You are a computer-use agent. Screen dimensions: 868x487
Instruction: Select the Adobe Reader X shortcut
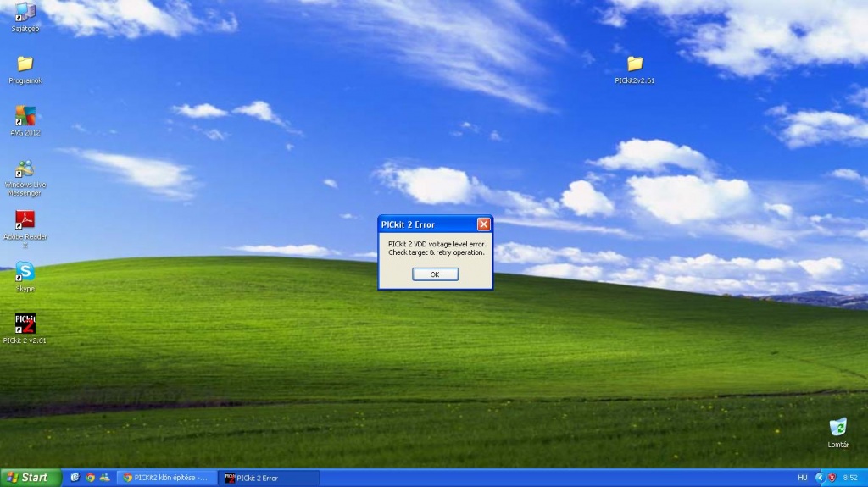(x=25, y=229)
